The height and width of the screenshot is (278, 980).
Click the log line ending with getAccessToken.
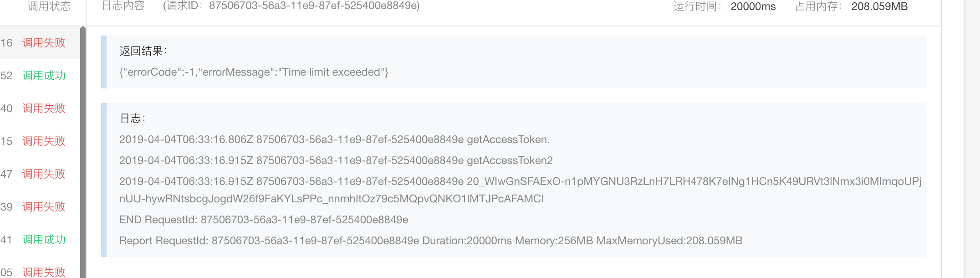[x=334, y=139]
